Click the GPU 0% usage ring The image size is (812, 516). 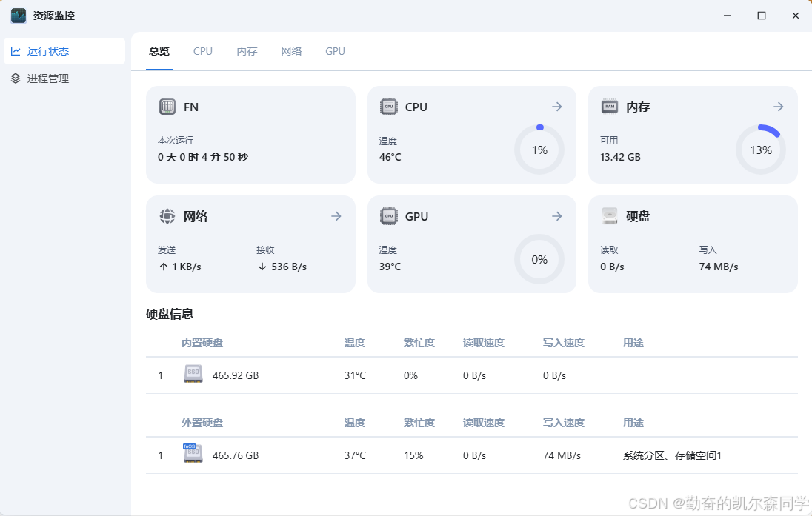click(539, 259)
